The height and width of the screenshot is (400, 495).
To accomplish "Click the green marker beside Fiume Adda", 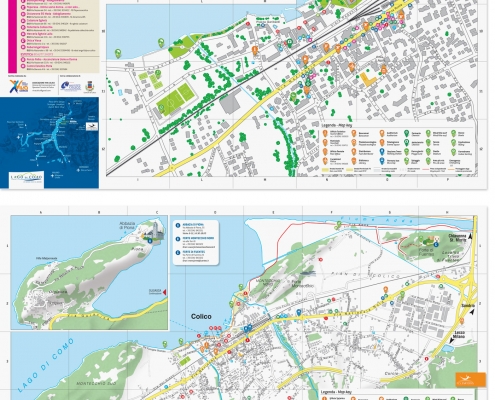I will 339,224.
